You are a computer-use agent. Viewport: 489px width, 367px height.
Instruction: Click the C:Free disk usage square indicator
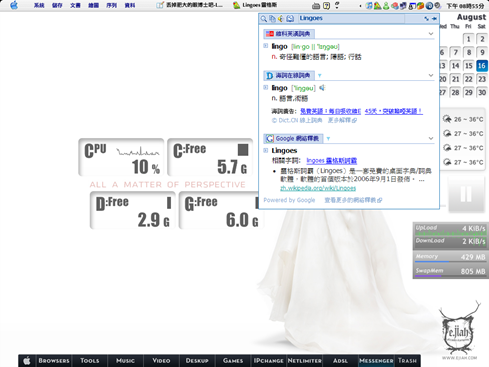(x=243, y=150)
